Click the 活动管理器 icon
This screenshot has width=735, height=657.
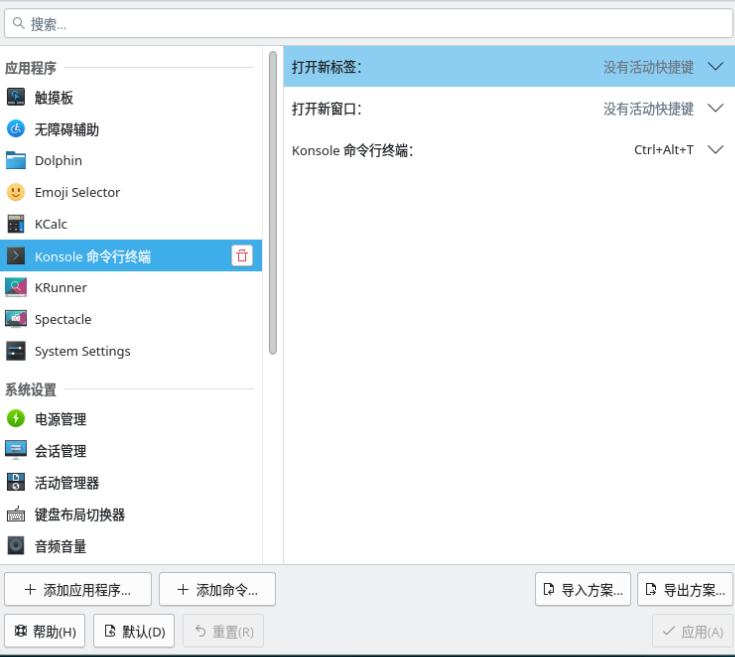click(x=15, y=482)
